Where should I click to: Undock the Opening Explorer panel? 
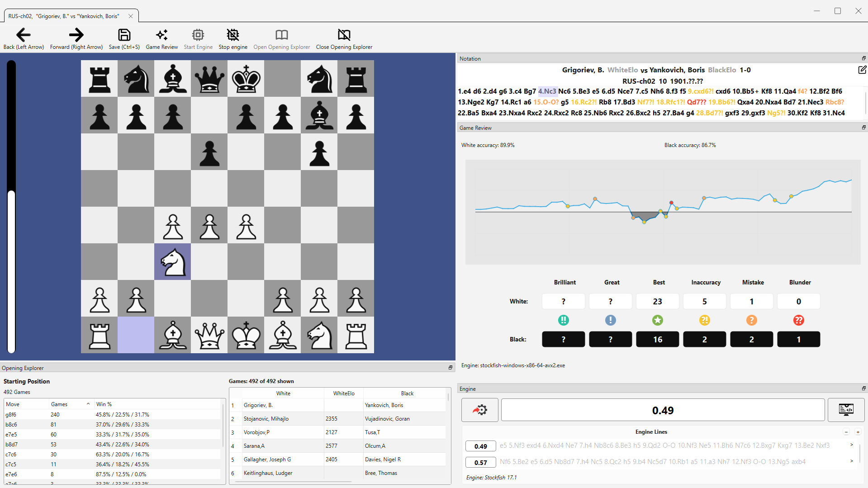tap(450, 368)
